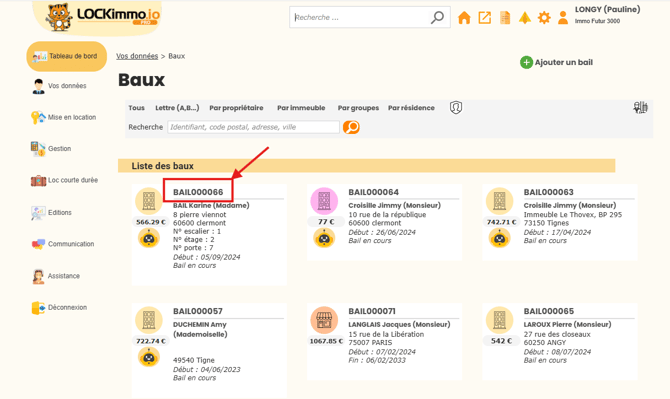
Task: Open Gestion sidebar menu
Action: [51, 149]
